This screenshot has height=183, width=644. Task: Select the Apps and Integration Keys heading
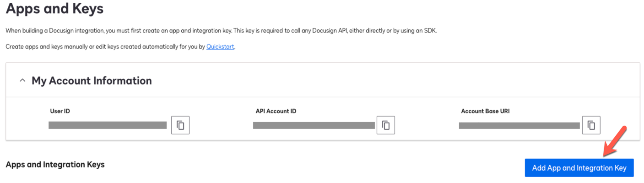tap(55, 165)
